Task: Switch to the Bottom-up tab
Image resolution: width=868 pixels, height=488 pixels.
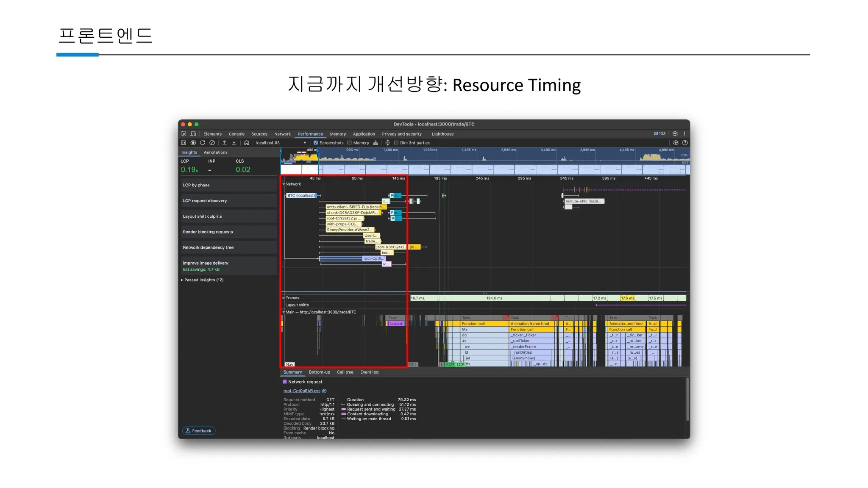Action: tap(319, 372)
